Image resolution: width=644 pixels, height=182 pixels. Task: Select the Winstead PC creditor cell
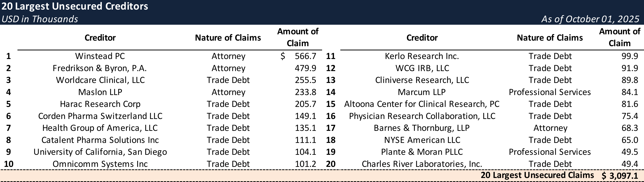(x=100, y=56)
